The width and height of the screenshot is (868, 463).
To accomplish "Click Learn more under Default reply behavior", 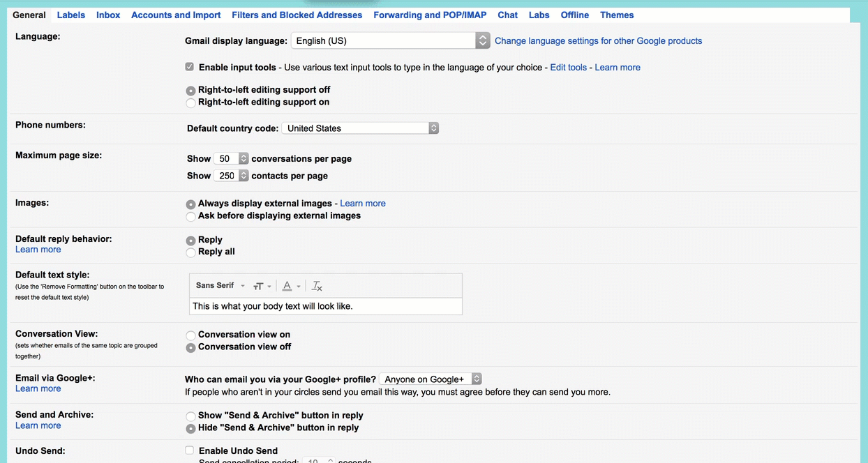I will point(38,250).
